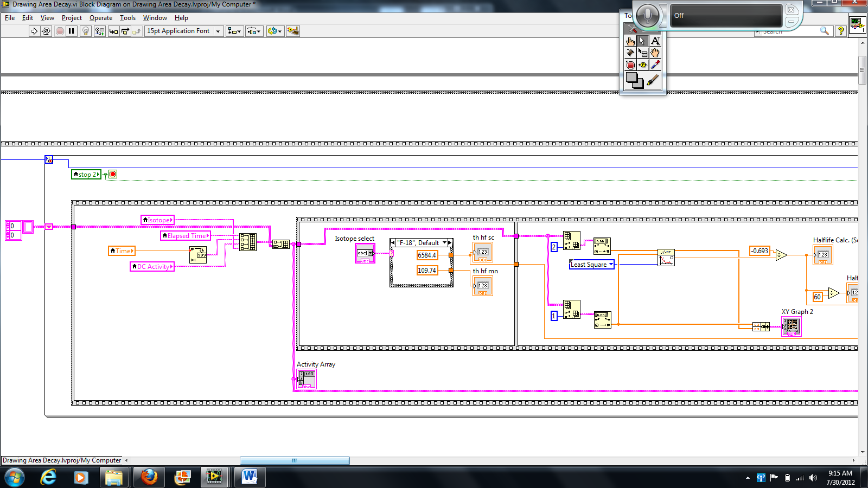The image size is (868, 488).
Task: Click the Context Help question mark
Action: pyautogui.click(x=841, y=31)
